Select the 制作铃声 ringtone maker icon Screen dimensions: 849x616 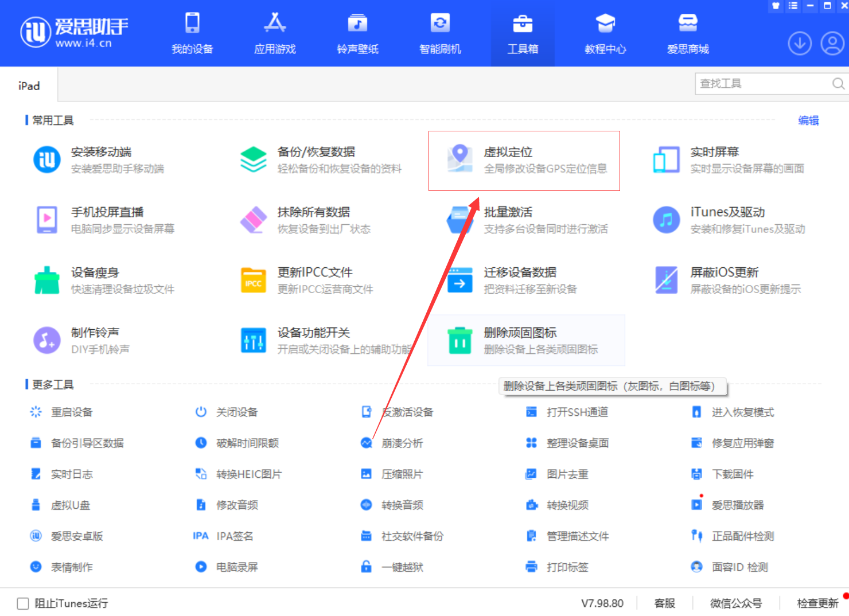point(47,340)
